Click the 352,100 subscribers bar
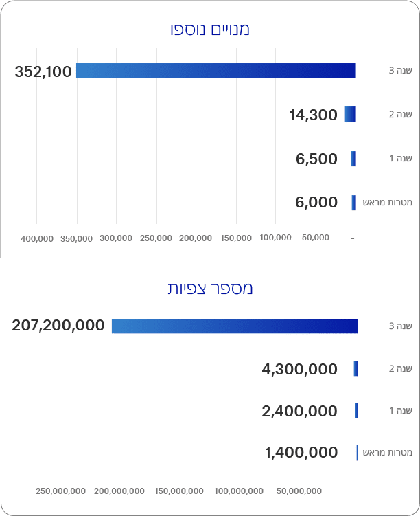This screenshot has height=516, width=420. tap(215, 70)
